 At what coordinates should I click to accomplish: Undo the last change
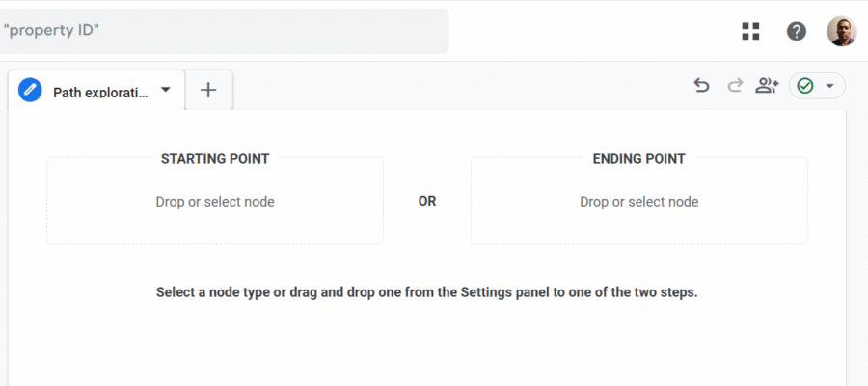click(x=701, y=86)
